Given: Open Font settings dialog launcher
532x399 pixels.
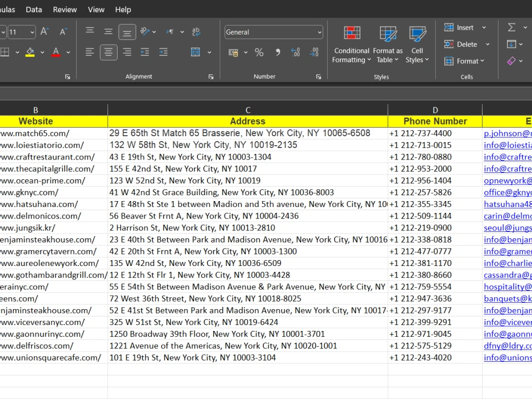Looking at the screenshot, I should pyautogui.click(x=68, y=77).
